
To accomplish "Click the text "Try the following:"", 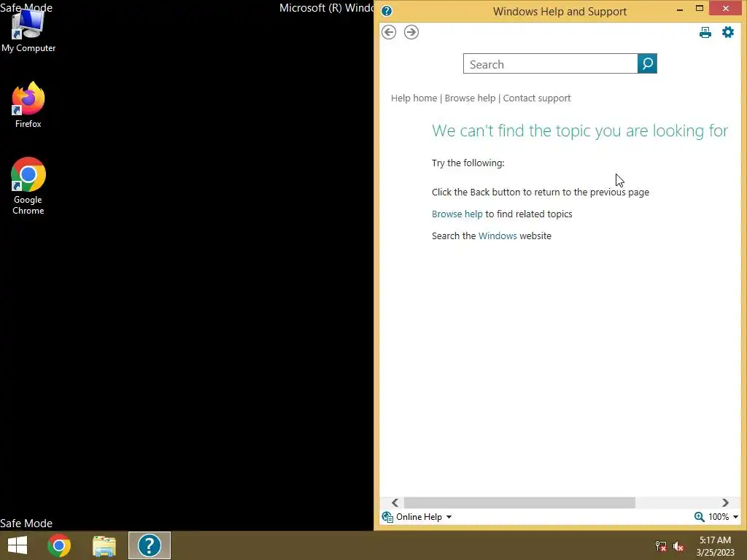I will point(468,163).
